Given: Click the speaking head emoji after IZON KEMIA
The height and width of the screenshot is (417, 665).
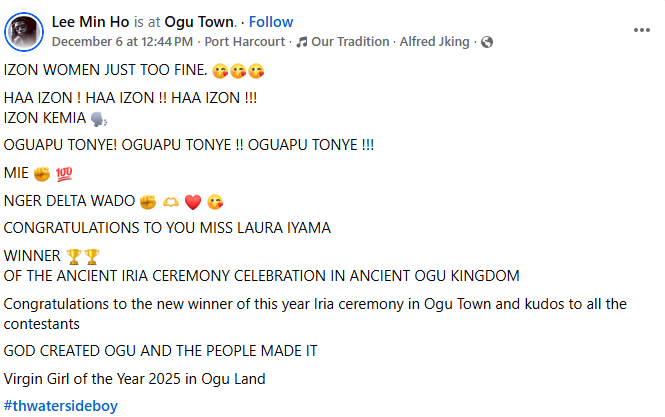Looking at the screenshot, I should 97,118.
